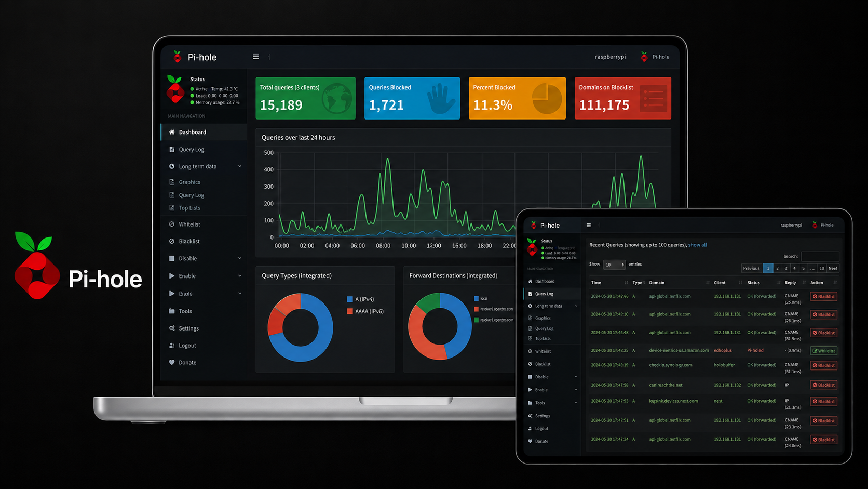
Task: Expand the Enable chevron on laptop sidebar
Action: tap(240, 276)
